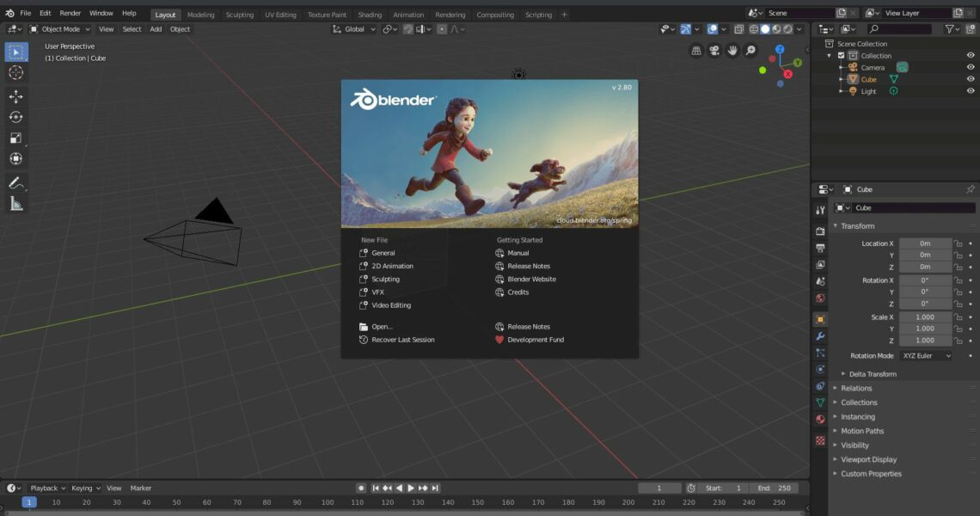Select the Measure ruler tool
The width and height of the screenshot is (980, 516).
pos(15,204)
